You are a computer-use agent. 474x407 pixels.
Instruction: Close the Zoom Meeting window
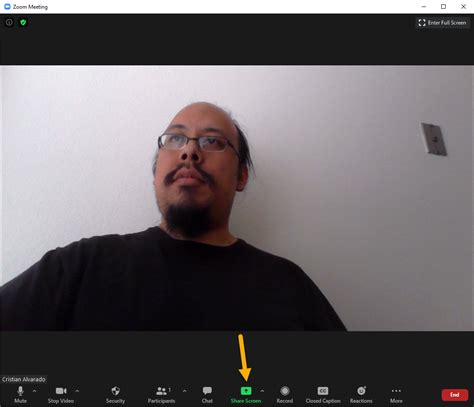tap(463, 6)
